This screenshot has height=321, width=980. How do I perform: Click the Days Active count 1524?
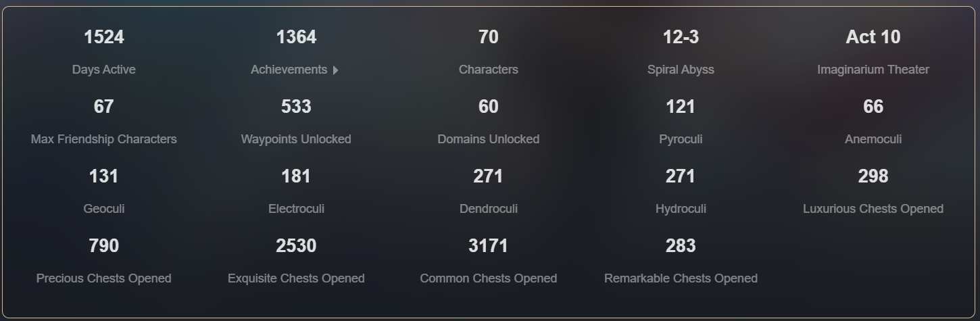(103, 37)
